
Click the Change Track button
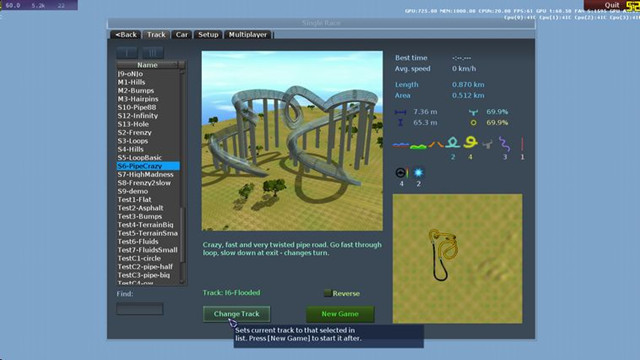236,314
